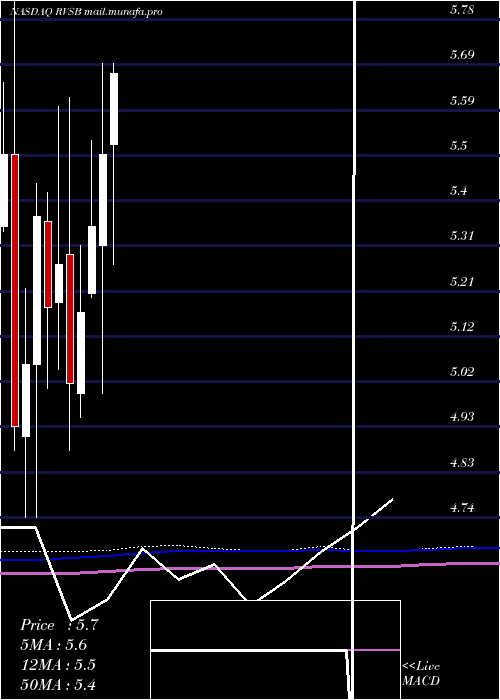The height and width of the screenshot is (700, 500).
Task: Click the 4.74 price axis label
Action: (462, 508)
